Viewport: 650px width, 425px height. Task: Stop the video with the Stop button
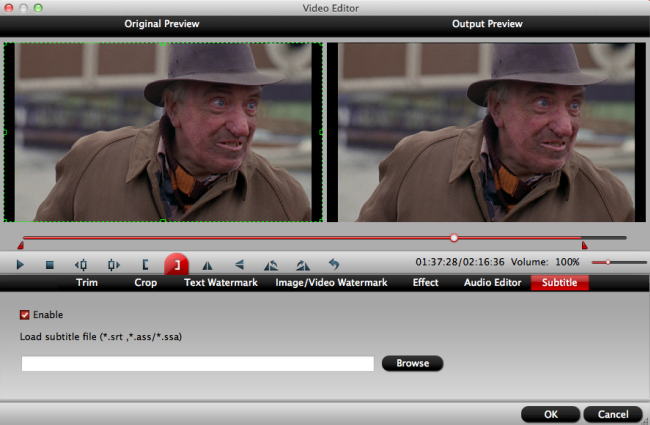[x=50, y=265]
